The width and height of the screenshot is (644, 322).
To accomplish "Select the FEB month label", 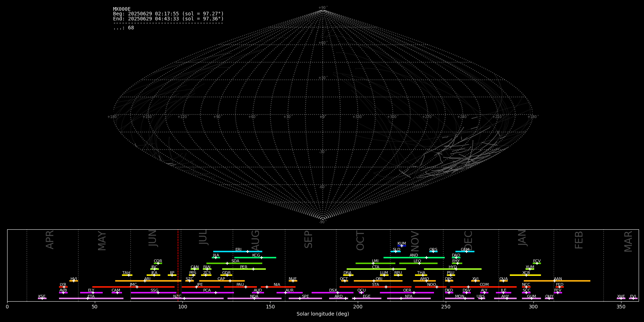I will click(x=579, y=240).
